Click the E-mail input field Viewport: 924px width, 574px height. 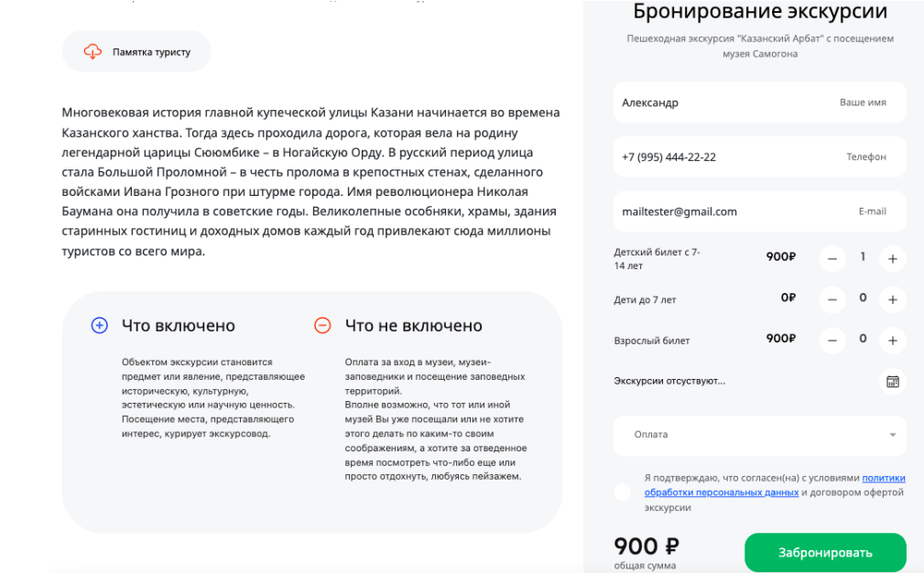click(x=723, y=211)
